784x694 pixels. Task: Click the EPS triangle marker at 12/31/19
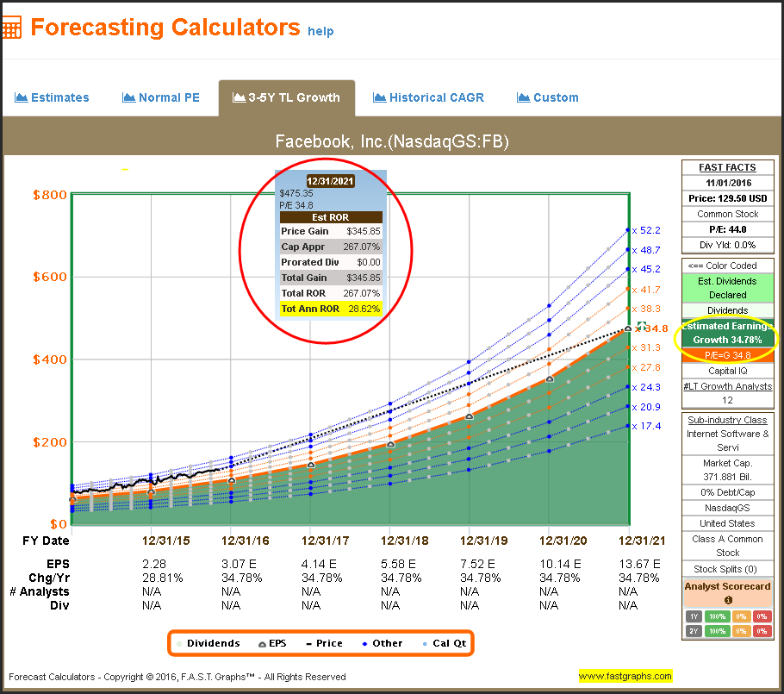[x=470, y=416]
